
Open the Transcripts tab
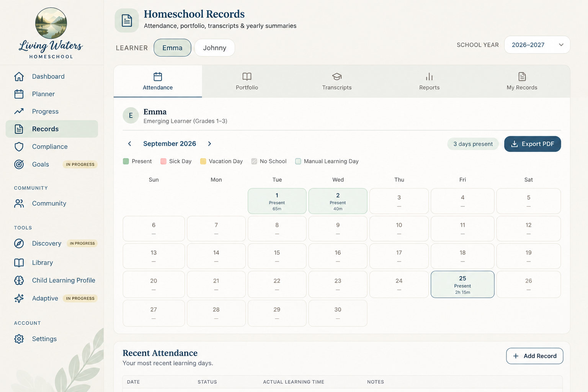(x=337, y=81)
